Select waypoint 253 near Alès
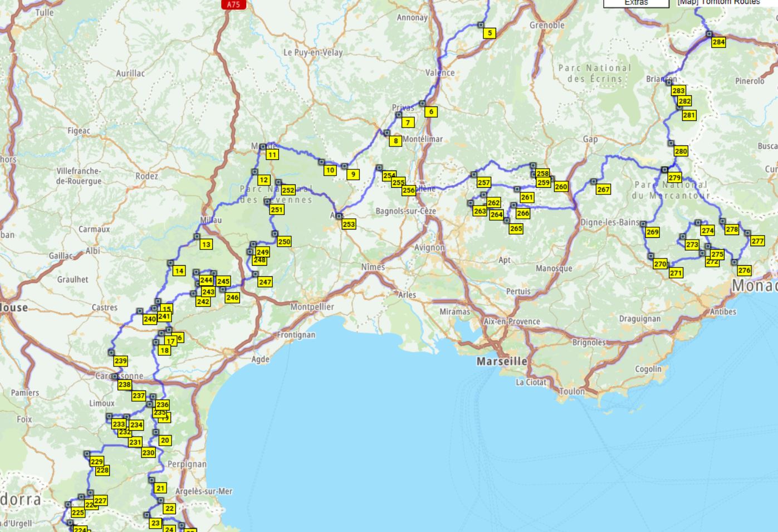 pyautogui.click(x=349, y=224)
